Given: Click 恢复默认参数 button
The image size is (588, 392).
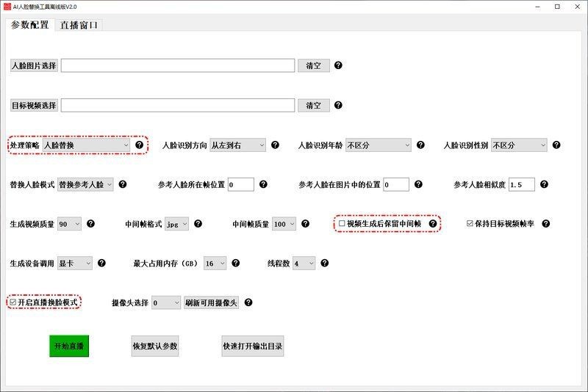Looking at the screenshot, I should [155, 346].
